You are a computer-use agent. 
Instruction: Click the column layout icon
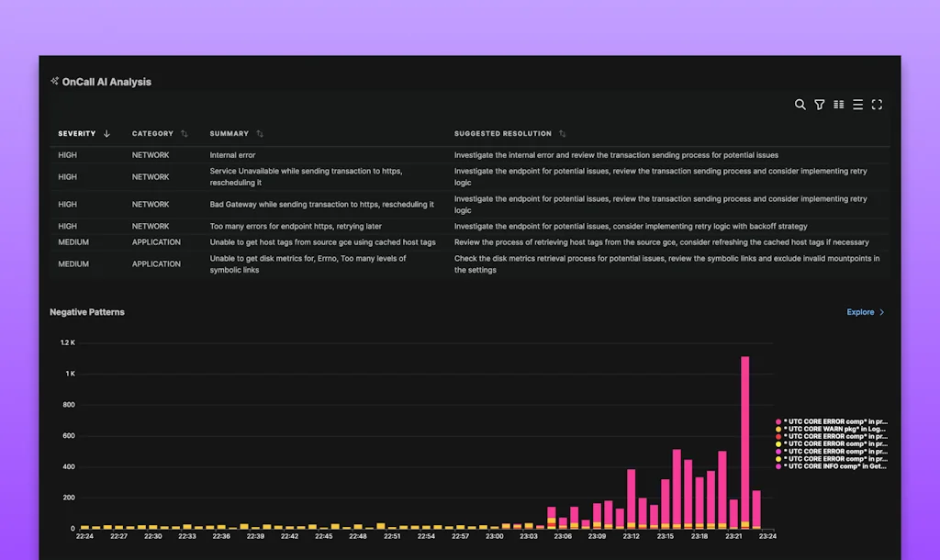click(x=838, y=105)
